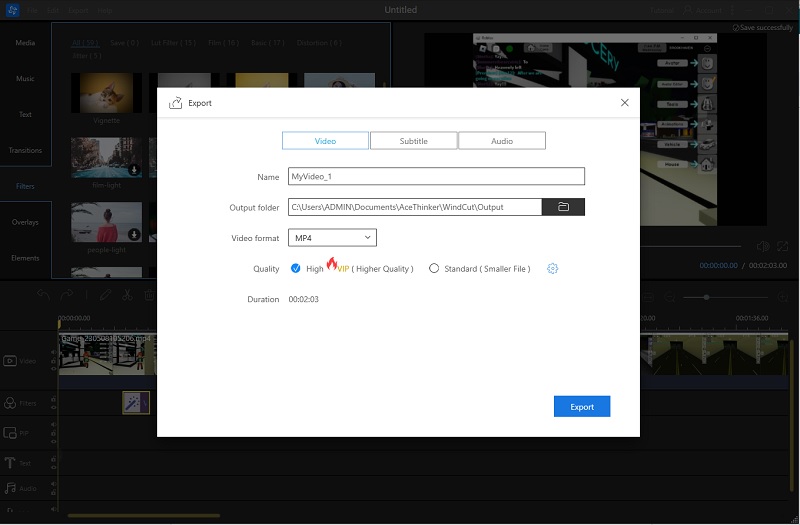Open Account in title bar

coord(703,10)
